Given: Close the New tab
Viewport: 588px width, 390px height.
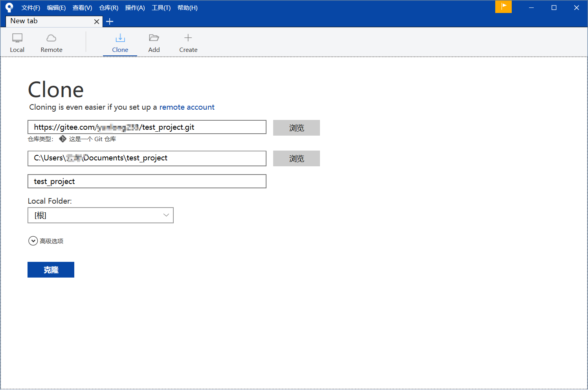Looking at the screenshot, I should (97, 22).
